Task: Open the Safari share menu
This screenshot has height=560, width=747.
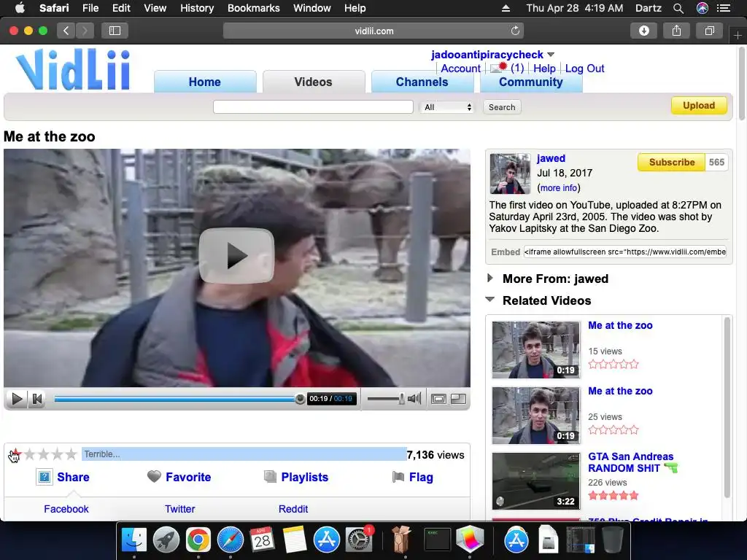Action: 676,31
